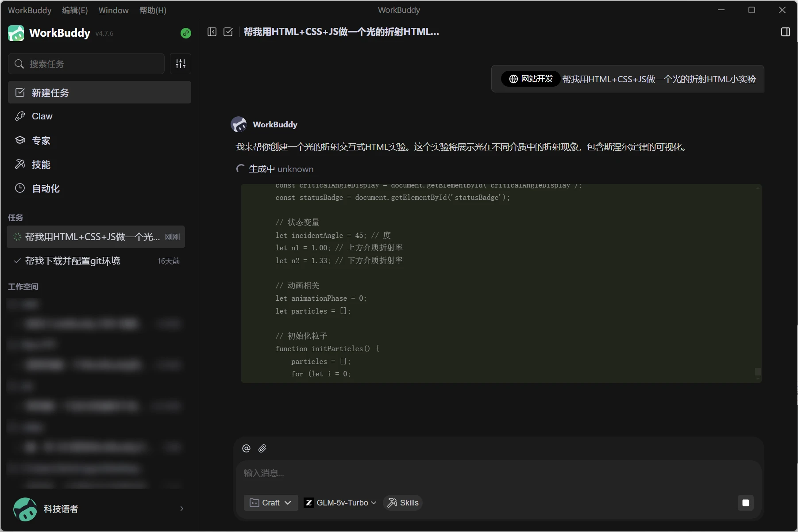Image resolution: width=798 pixels, height=532 pixels.
Task: Open the 专家 experts section
Action: [x=41, y=141]
